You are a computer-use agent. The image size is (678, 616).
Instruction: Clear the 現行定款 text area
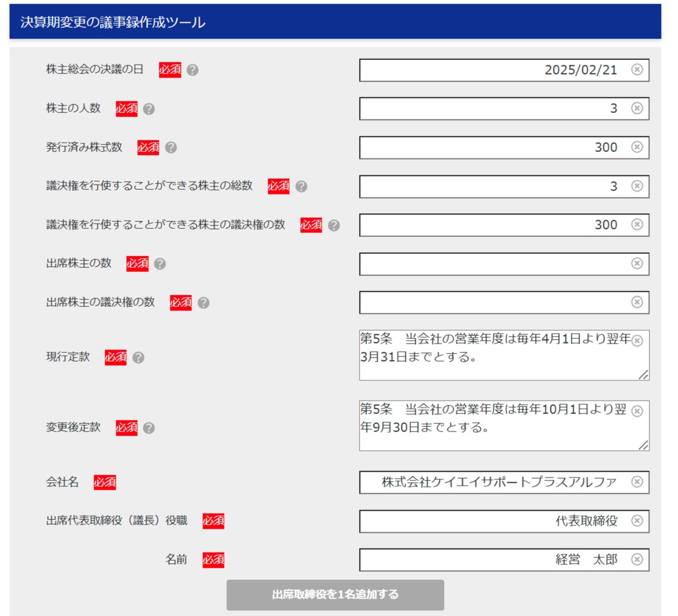tap(637, 341)
